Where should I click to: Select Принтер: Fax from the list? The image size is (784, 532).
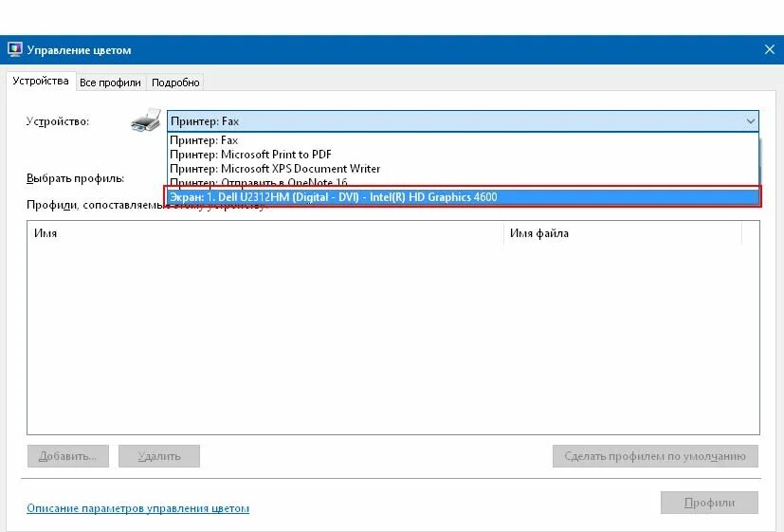click(x=463, y=140)
